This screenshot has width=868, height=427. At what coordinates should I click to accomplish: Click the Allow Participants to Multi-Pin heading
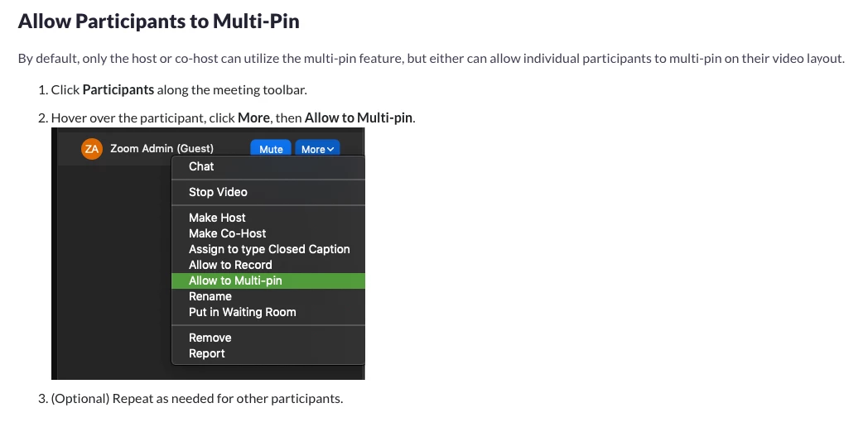pyautogui.click(x=159, y=21)
